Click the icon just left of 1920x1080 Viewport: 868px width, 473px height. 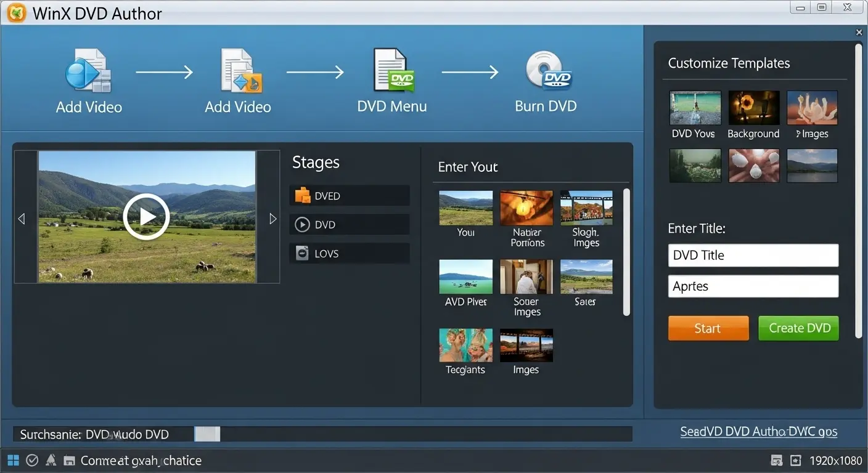[796, 461]
